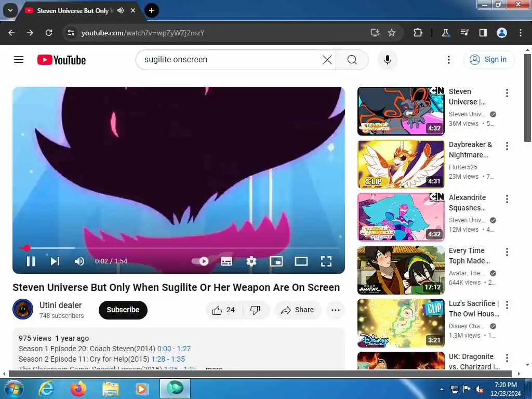532x399 pixels.
Task: Jump to timestamp 1:35 for Cry for Help
Action: 178,359
